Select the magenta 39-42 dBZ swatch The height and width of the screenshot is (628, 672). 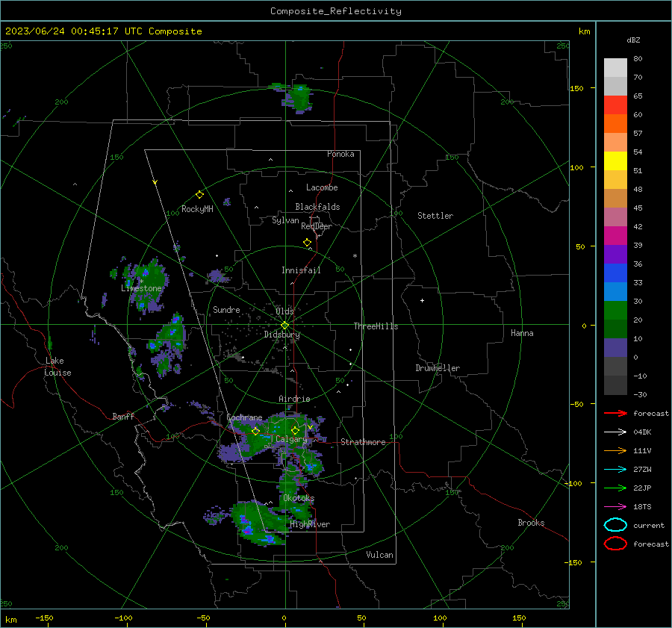(x=615, y=236)
